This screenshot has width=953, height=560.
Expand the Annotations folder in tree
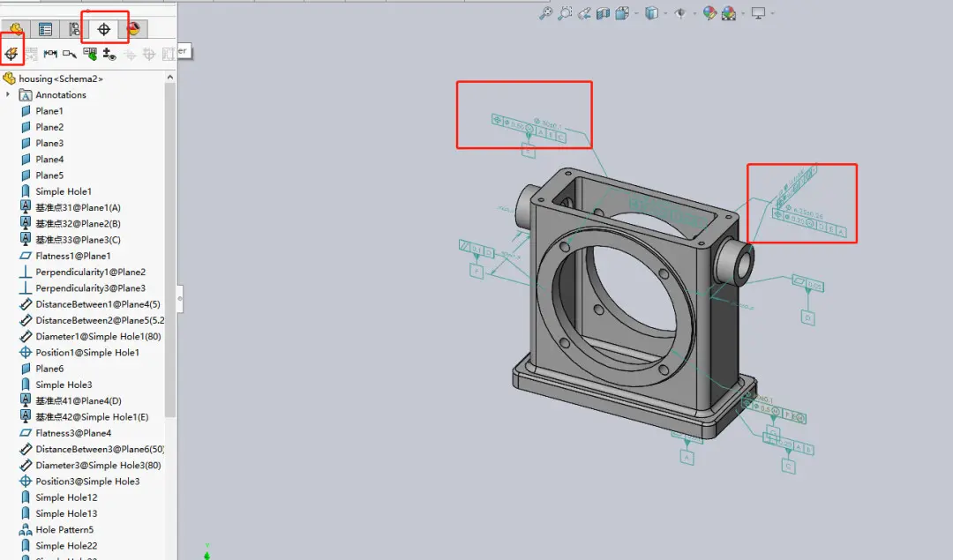8,94
